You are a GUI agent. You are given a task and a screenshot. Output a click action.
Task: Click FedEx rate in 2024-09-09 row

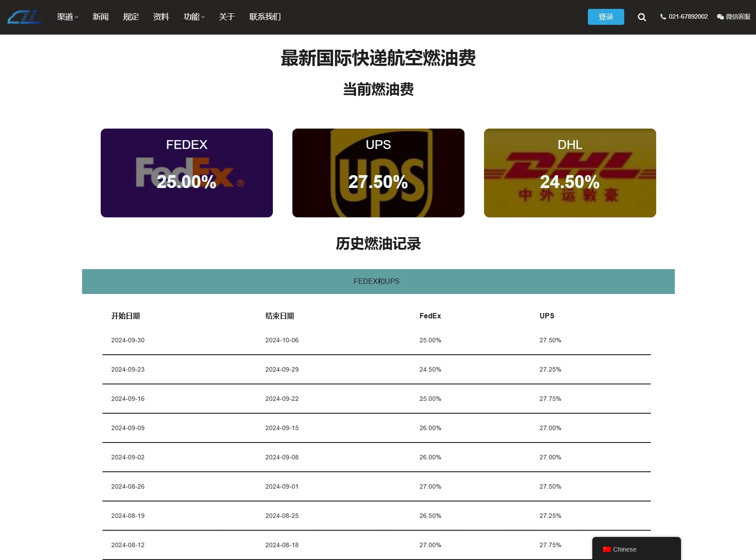[x=430, y=428]
